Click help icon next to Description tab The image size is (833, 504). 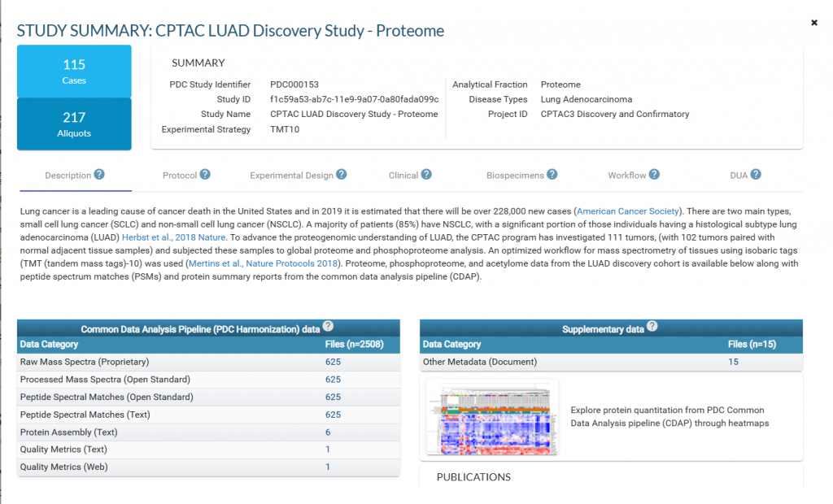point(99,175)
